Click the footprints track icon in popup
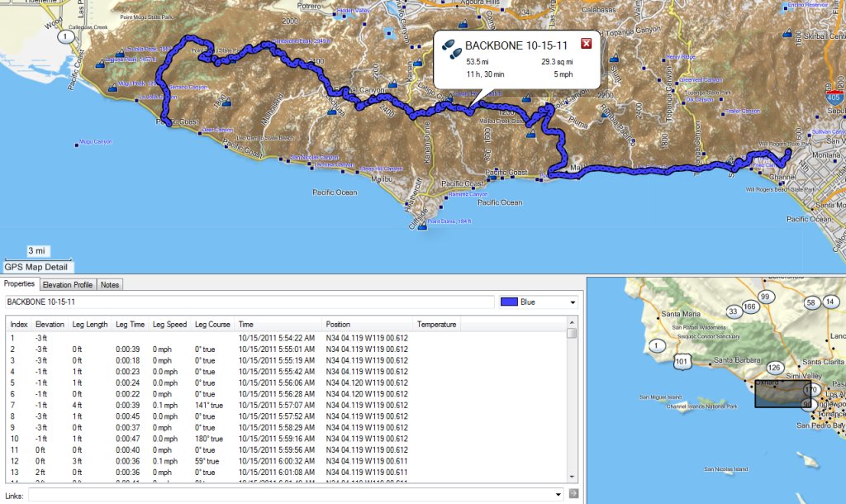 (451, 49)
